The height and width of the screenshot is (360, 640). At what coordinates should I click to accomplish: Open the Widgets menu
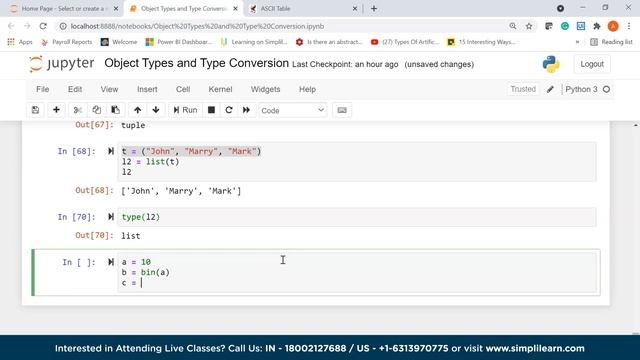(x=265, y=89)
